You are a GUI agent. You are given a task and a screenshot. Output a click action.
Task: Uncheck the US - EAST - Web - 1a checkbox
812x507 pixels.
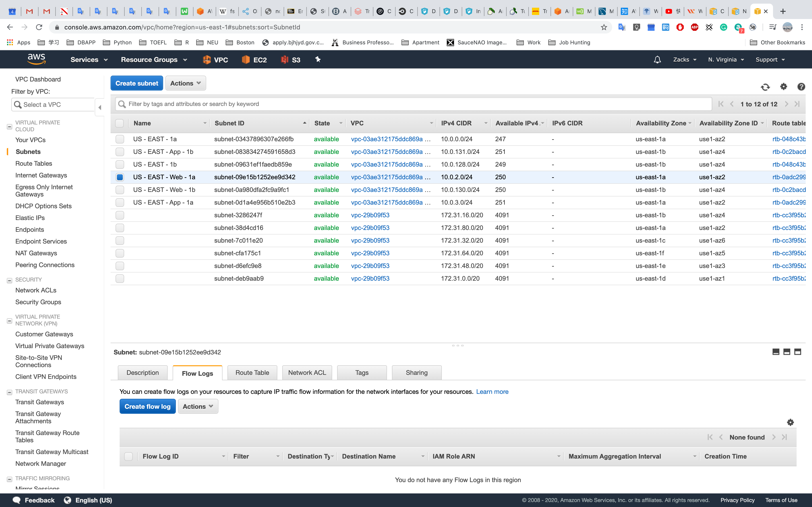point(120,177)
